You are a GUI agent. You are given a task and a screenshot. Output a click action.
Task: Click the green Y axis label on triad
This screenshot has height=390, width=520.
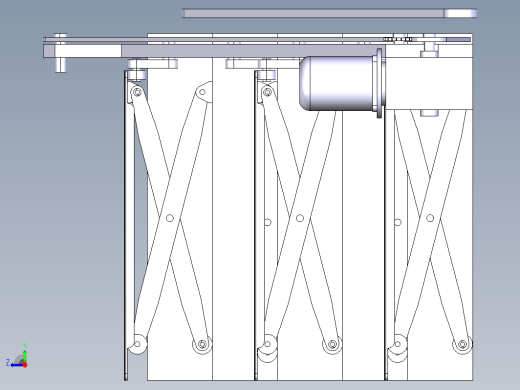pos(25,345)
